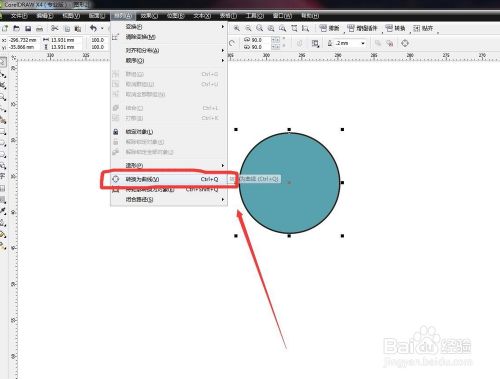The height and width of the screenshot is (379, 500).
Task: Open the .2 mm outline width dropdown
Action: 363,43
